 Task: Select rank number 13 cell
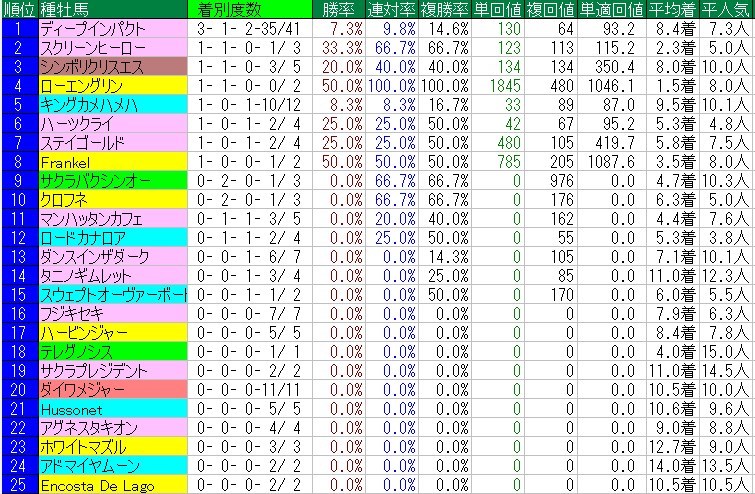(19, 257)
